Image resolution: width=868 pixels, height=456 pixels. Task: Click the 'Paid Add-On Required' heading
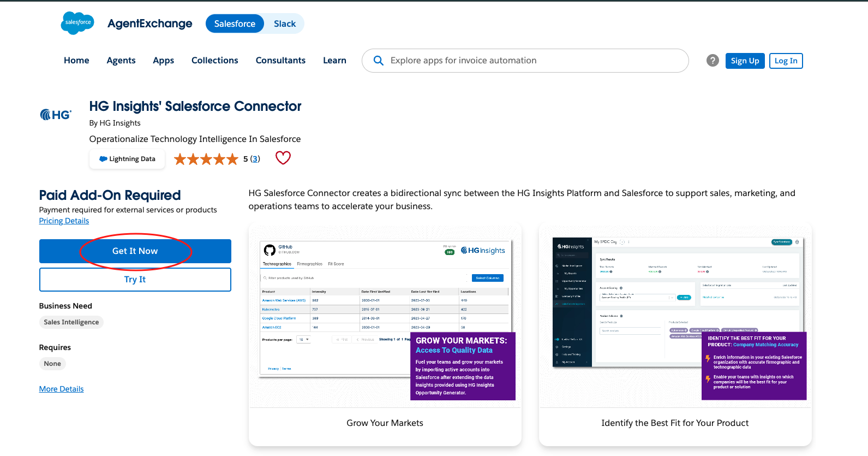(110, 195)
